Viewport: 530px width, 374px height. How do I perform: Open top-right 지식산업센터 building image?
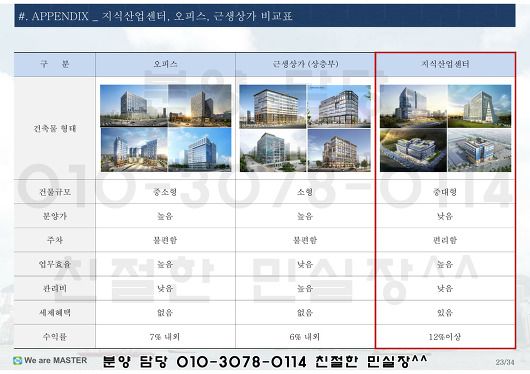pyautogui.click(x=480, y=106)
